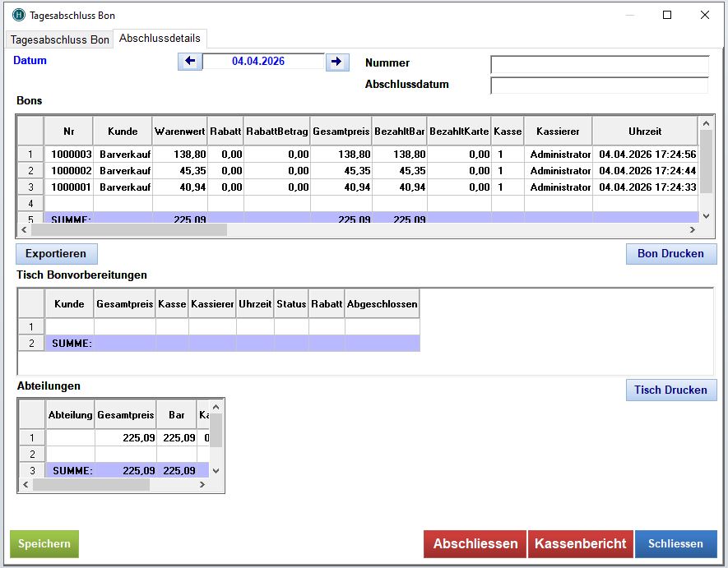Close dialog using the blue Schliessen button
The height and width of the screenshot is (568, 728).
pyautogui.click(x=675, y=543)
